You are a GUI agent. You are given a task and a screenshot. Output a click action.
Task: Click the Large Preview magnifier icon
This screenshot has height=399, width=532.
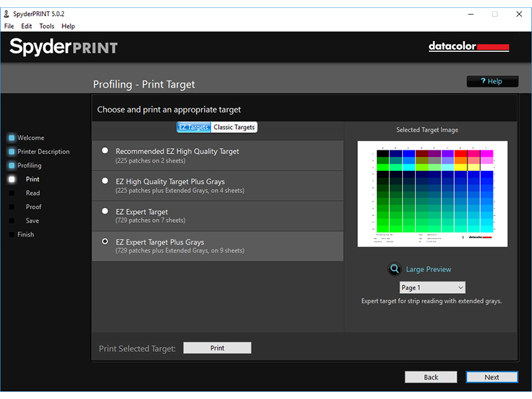coord(395,269)
